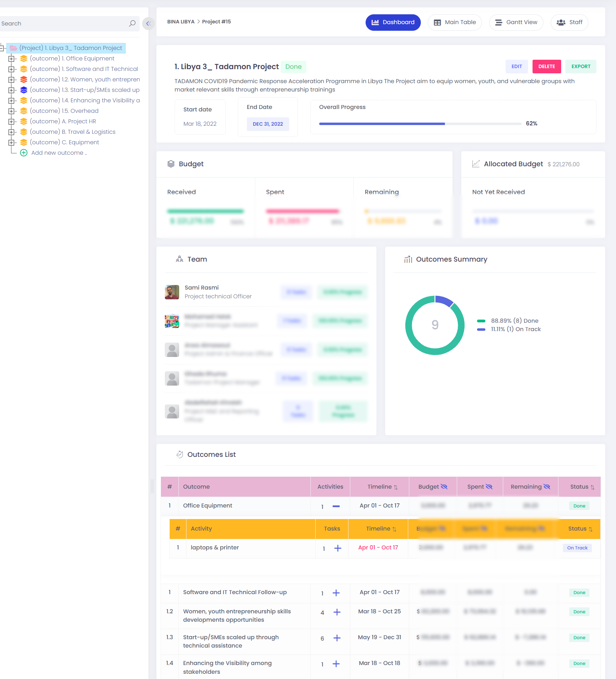Switch to Main Table view
This screenshot has height=679, width=616.
point(455,22)
